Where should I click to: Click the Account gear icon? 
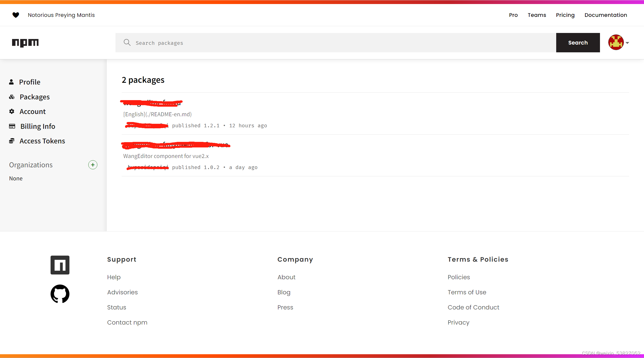12,111
